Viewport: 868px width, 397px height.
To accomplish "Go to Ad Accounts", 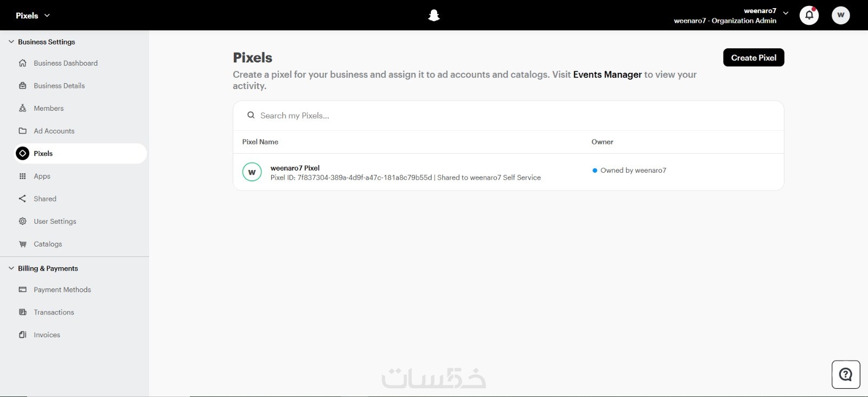I will pyautogui.click(x=54, y=131).
